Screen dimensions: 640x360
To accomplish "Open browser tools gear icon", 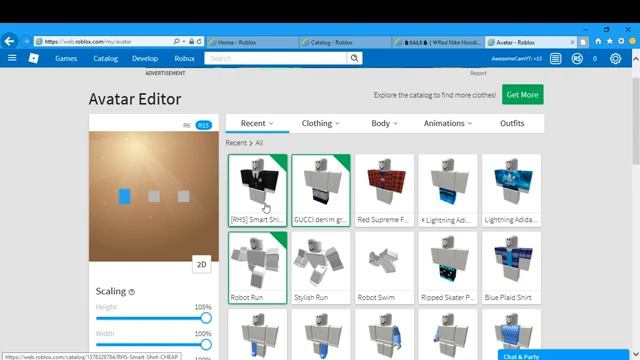I will click(621, 41).
